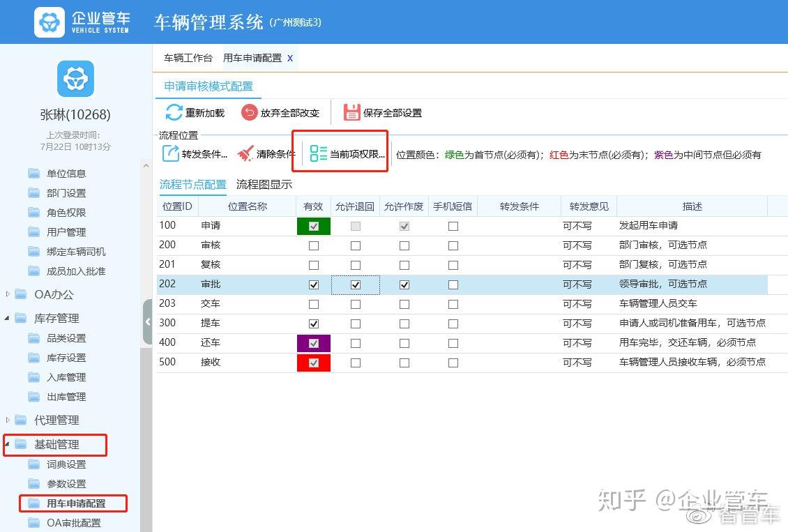788x532 pixels.
Task: Click the purple 有效 cell for 还车
Action: click(314, 343)
